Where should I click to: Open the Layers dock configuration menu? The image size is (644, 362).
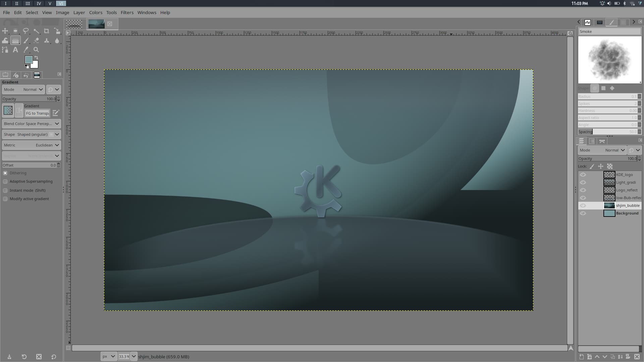(640, 140)
